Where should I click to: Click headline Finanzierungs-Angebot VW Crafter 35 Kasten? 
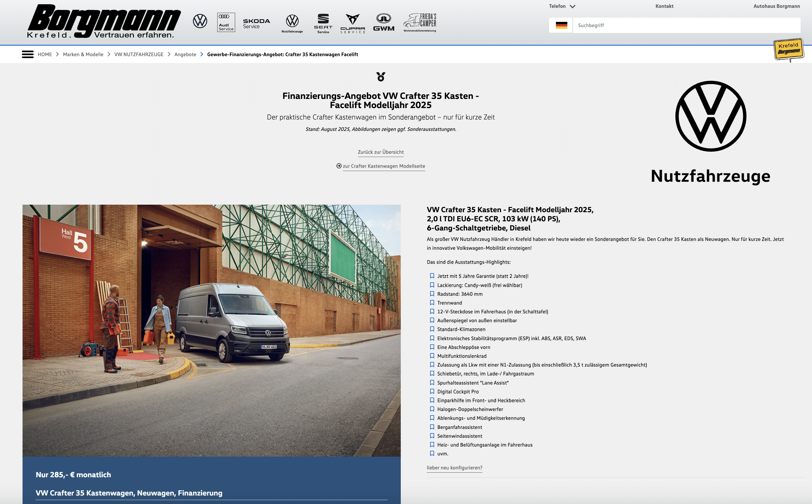[x=381, y=100]
